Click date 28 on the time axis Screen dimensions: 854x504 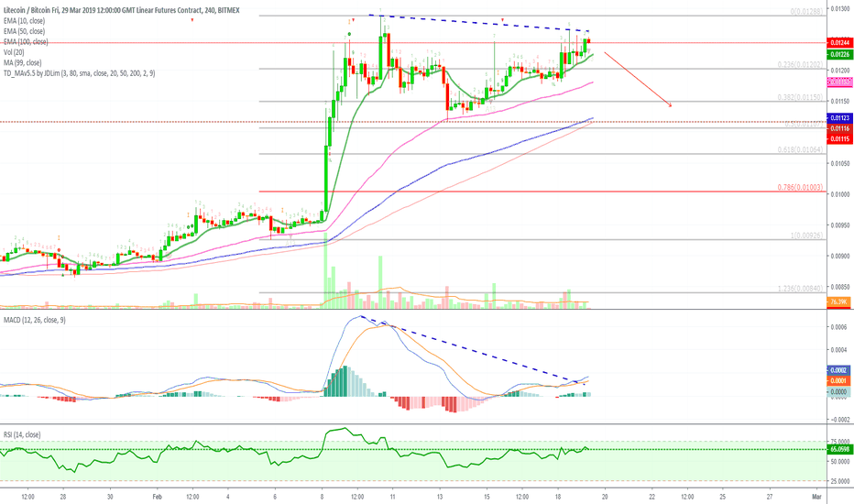(63, 497)
